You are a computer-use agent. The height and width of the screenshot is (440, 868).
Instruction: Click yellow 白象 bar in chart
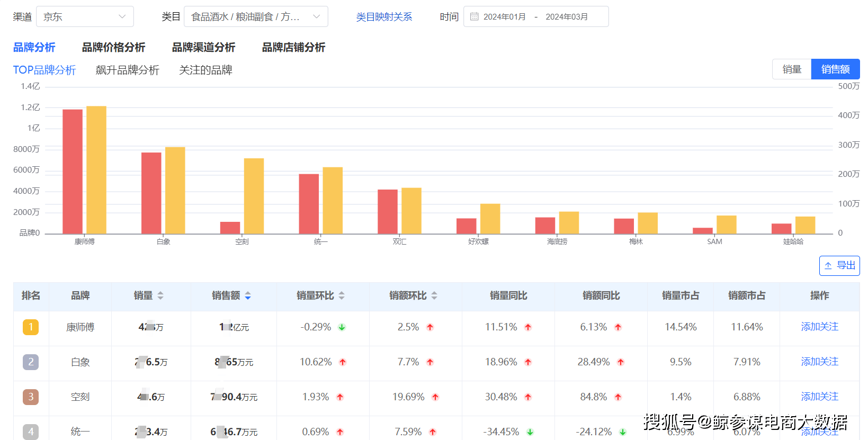point(175,190)
